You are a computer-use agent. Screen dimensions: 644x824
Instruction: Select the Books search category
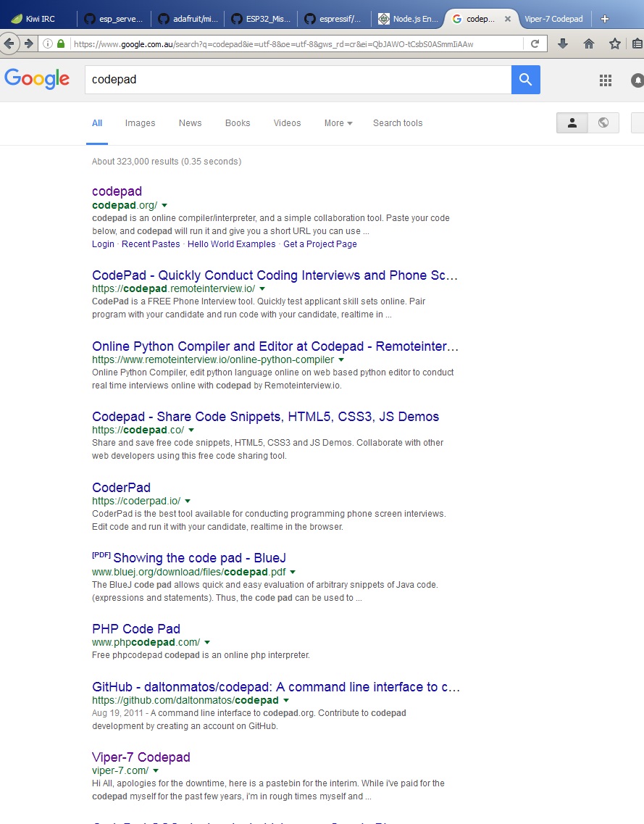(238, 123)
